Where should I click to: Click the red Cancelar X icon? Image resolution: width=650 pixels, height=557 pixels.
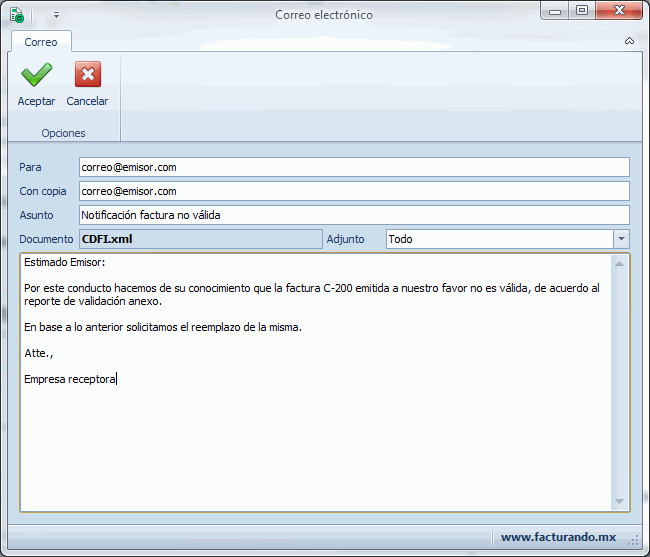[x=87, y=75]
